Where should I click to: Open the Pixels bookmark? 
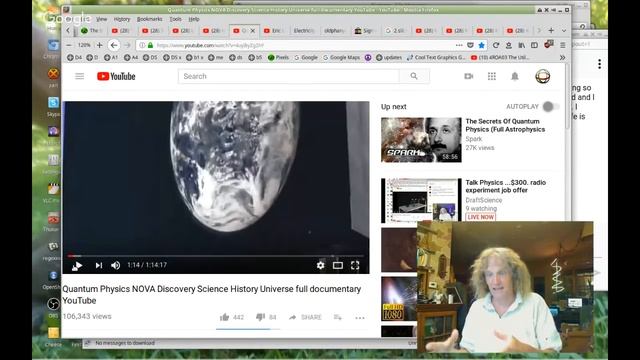click(x=278, y=58)
